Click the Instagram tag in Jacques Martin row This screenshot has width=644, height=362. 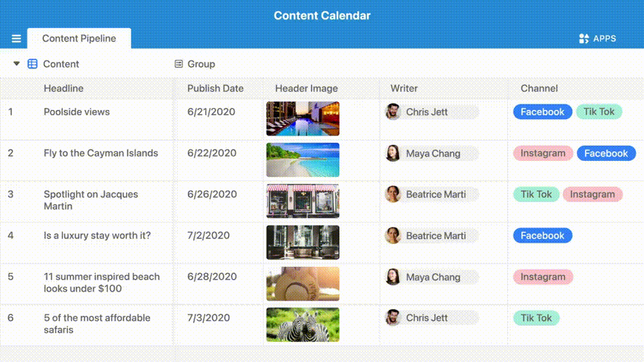pos(592,194)
